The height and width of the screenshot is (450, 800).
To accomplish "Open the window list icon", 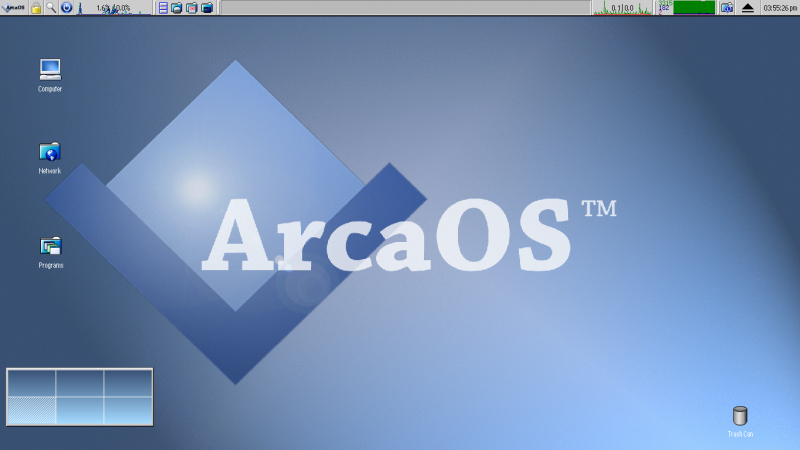I will [x=163, y=8].
